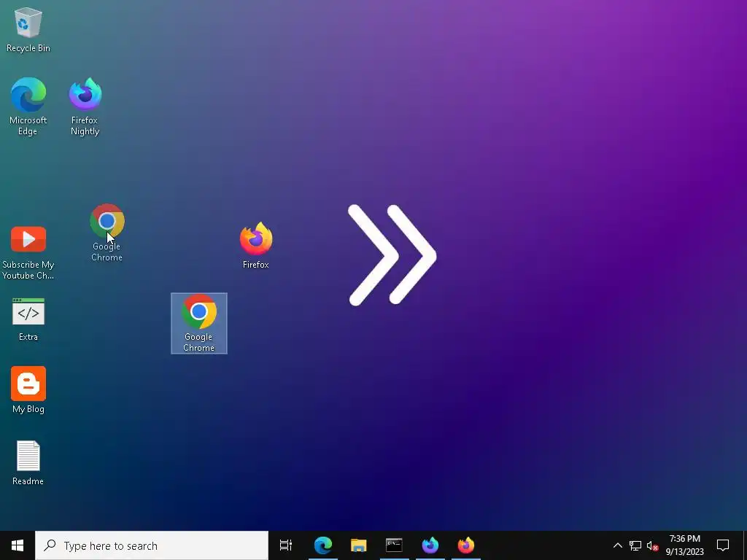
Task: Select the My Blog Blogger shortcut
Action: pos(28,390)
